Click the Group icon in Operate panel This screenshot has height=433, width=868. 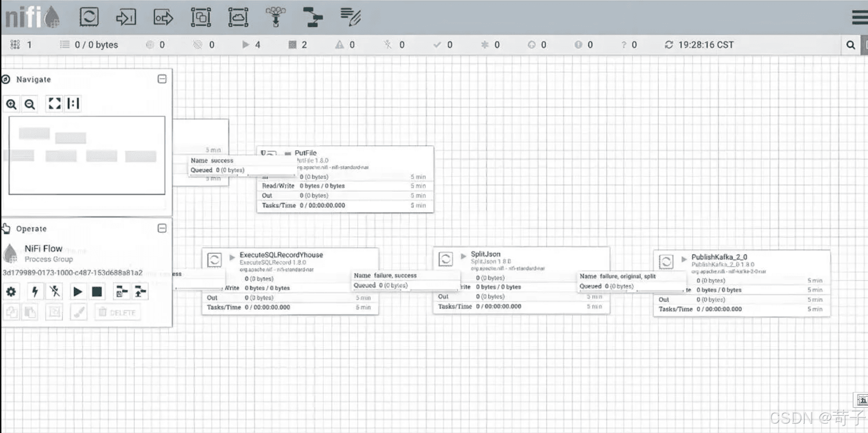pyautogui.click(x=54, y=312)
